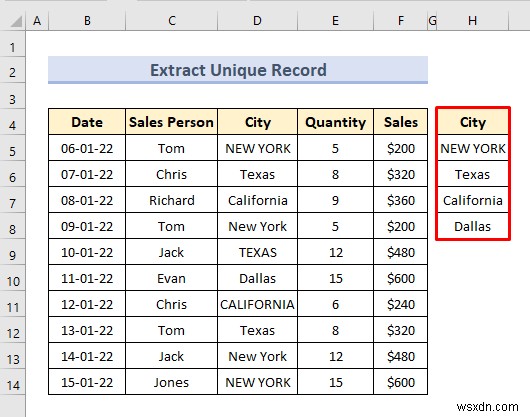Image resolution: width=530 pixels, height=417 pixels.
Task: Select date cell 13-01-22
Action: [87, 330]
